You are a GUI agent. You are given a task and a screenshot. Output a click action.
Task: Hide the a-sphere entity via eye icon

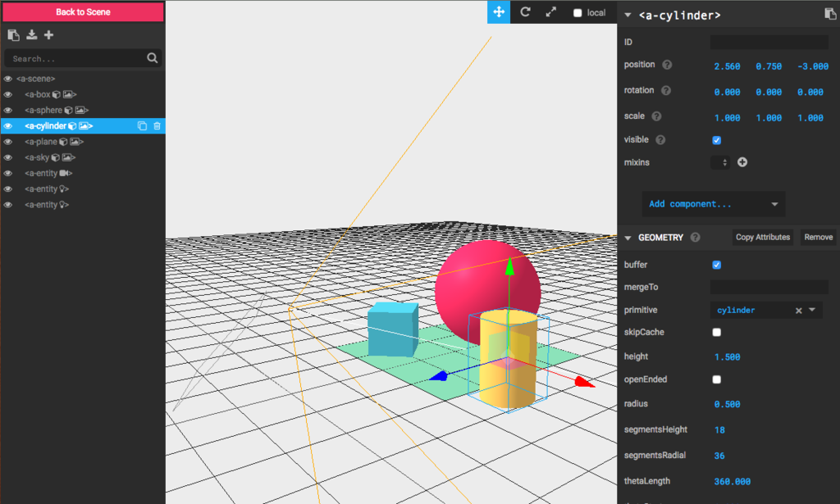tap(7, 110)
